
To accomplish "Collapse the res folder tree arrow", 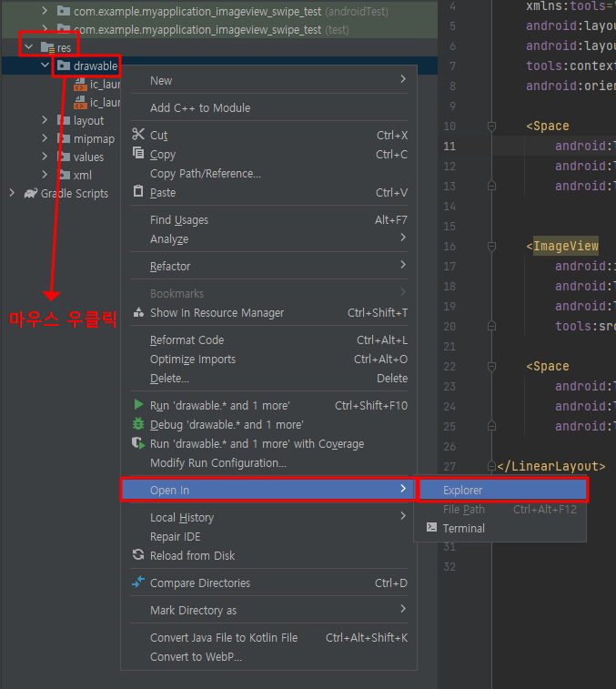I will [x=28, y=46].
